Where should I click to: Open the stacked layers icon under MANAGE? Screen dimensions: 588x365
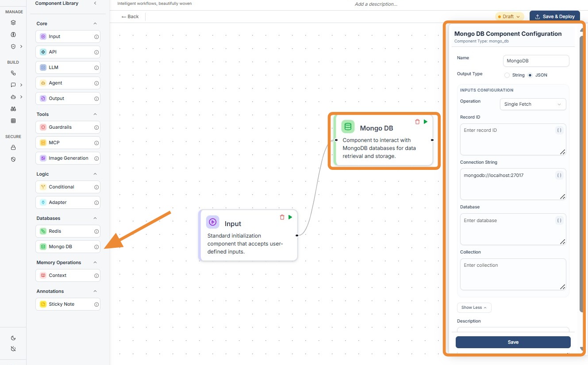(x=13, y=23)
